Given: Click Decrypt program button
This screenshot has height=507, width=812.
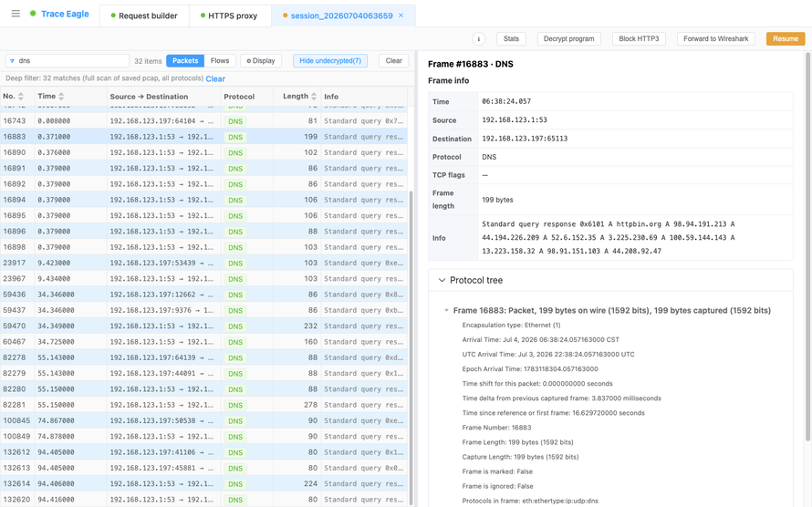Looking at the screenshot, I should (x=568, y=39).
